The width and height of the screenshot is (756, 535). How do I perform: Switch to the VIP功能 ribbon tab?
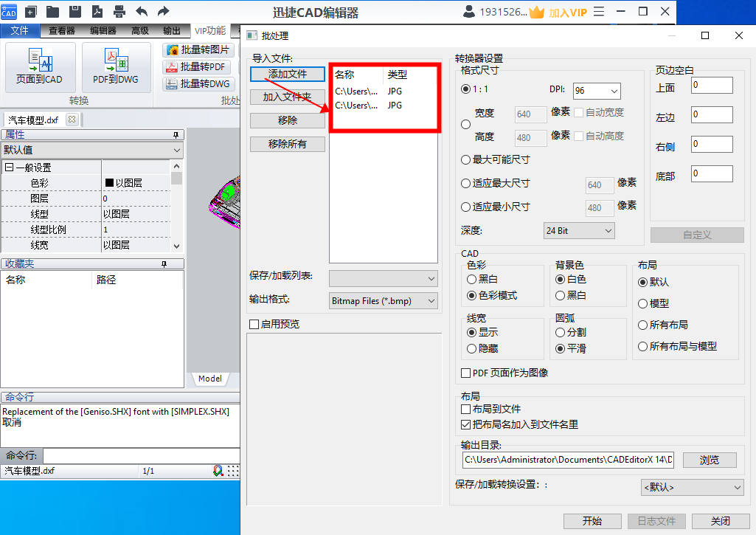click(x=210, y=30)
